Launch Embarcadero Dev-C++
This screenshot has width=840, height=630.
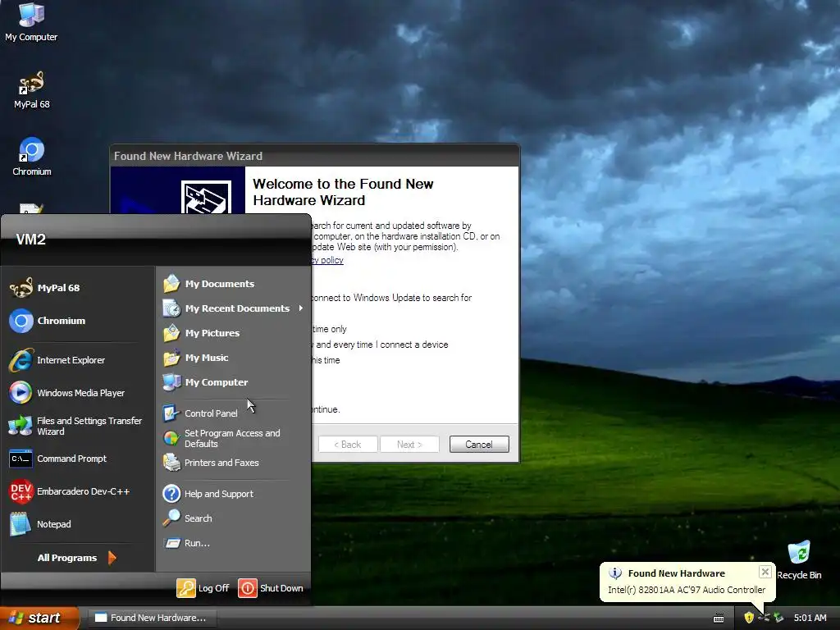(x=78, y=491)
